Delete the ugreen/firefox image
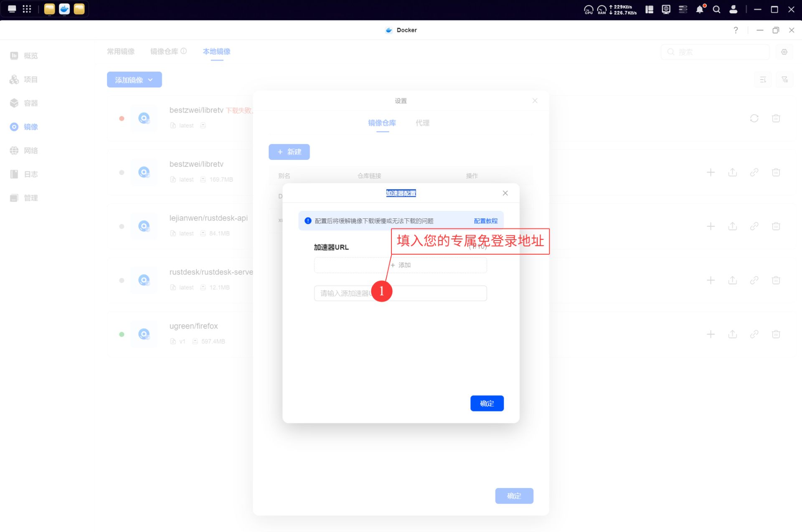Screen dimensions: 802x532 point(776,334)
